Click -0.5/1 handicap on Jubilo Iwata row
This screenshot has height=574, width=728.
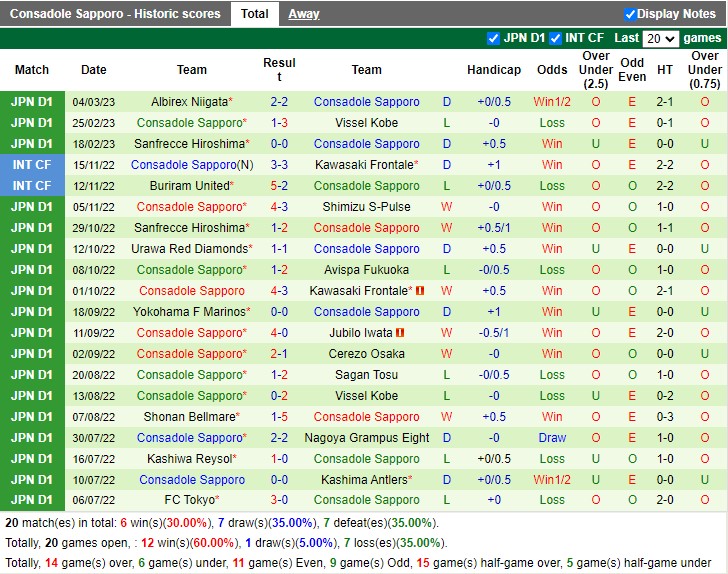click(494, 333)
